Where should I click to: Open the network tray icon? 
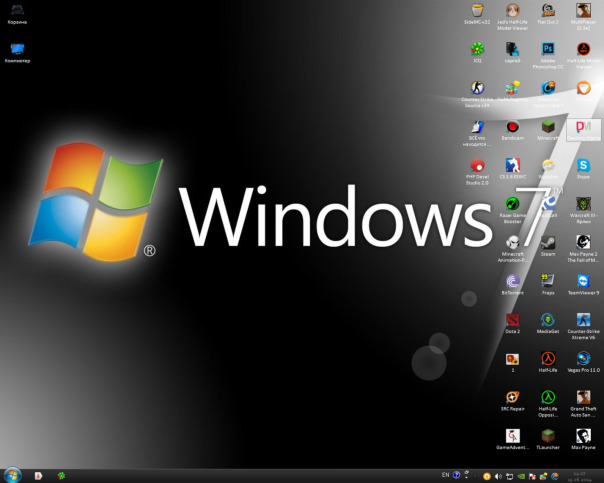tap(509, 476)
